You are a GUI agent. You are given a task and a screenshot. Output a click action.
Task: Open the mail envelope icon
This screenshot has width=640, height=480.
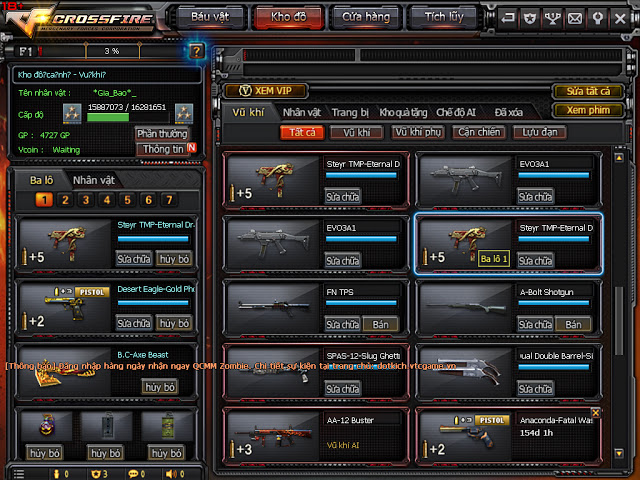575,18
